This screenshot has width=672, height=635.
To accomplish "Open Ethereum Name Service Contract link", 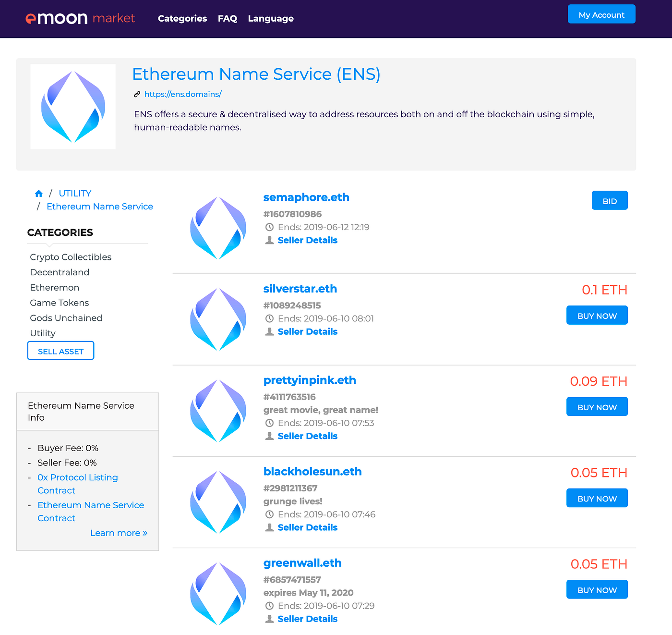I will [91, 512].
